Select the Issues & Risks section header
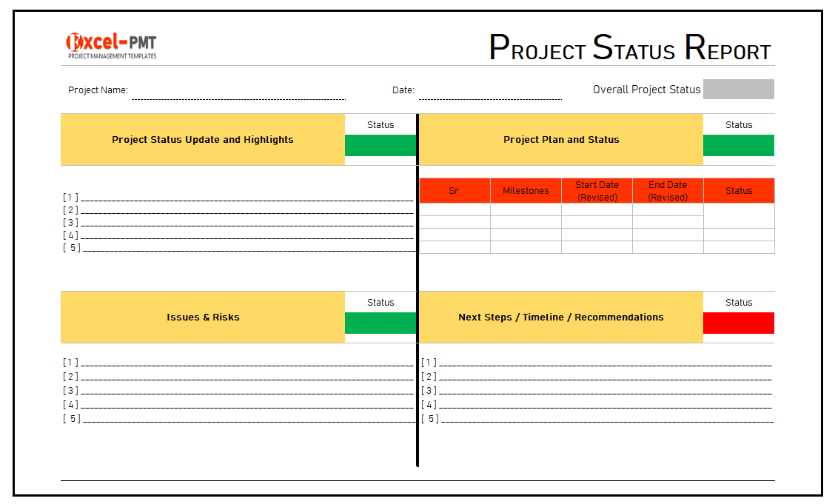 [202, 317]
